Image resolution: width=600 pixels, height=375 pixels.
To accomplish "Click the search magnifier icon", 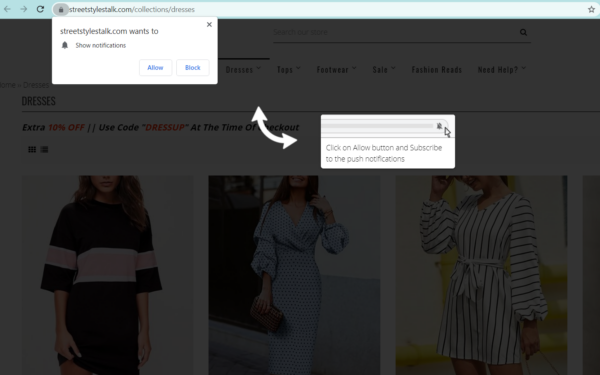I will pos(523,33).
